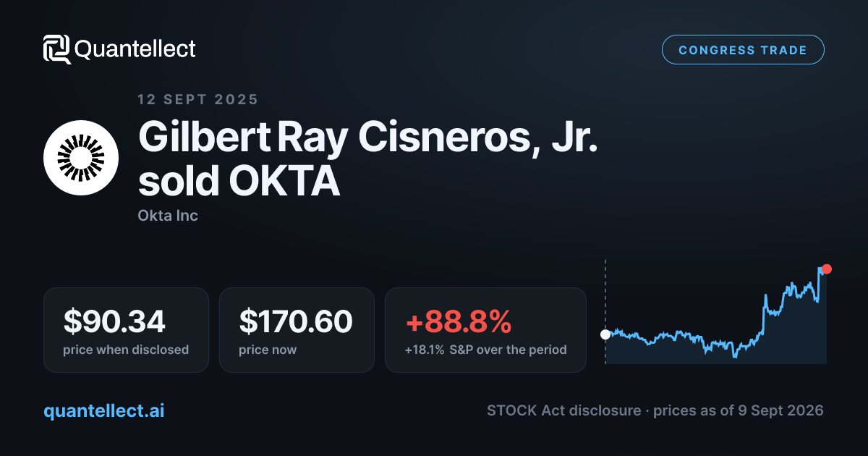Click the headline Gilbert Ray Cisneros, Jr.
The height and width of the screenshot is (456, 868).
[x=369, y=138]
